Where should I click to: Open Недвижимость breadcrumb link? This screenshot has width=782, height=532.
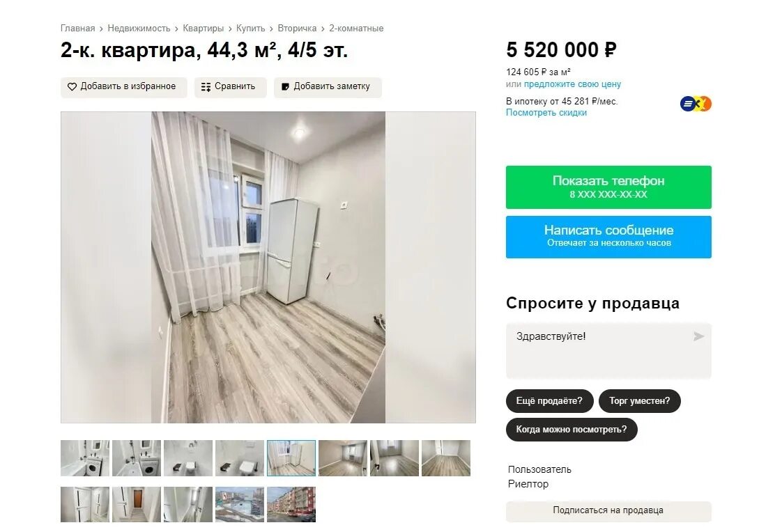point(139,29)
